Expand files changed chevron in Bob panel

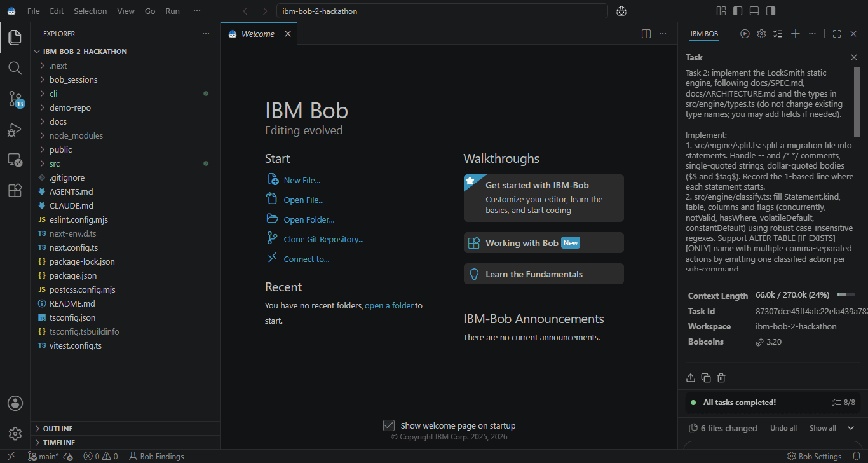pyautogui.click(x=851, y=428)
